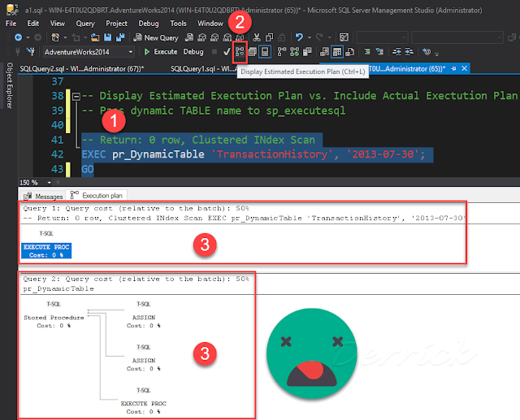Click the GO keyword on line 43
This screenshot has width=520, height=420.
pyautogui.click(x=88, y=169)
